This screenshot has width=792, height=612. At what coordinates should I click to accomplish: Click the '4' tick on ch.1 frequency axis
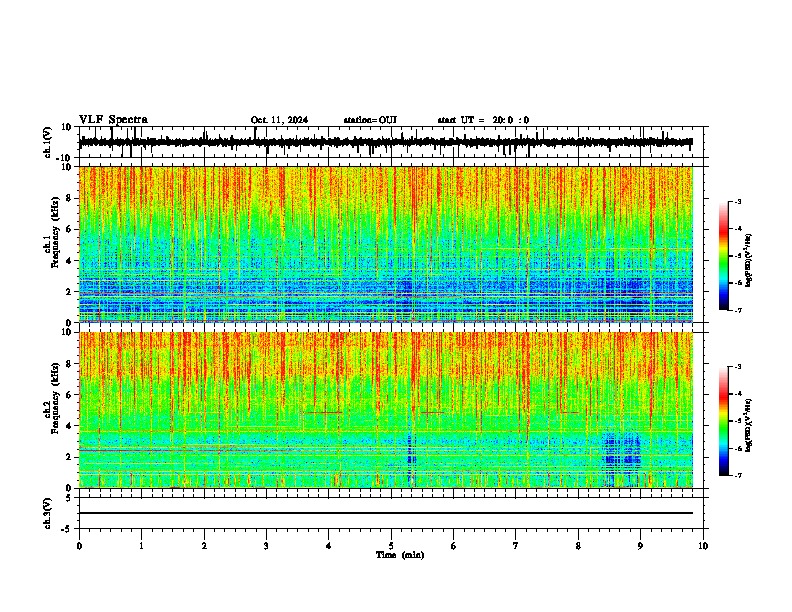70,261
